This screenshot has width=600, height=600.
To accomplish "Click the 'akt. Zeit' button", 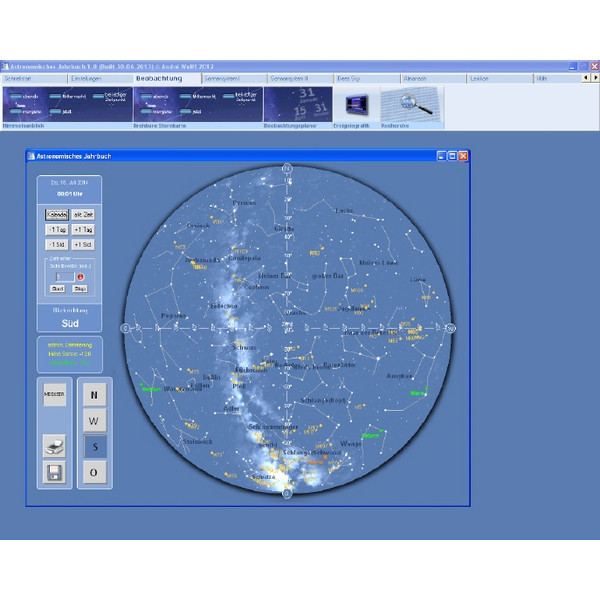I will pyautogui.click(x=83, y=215).
